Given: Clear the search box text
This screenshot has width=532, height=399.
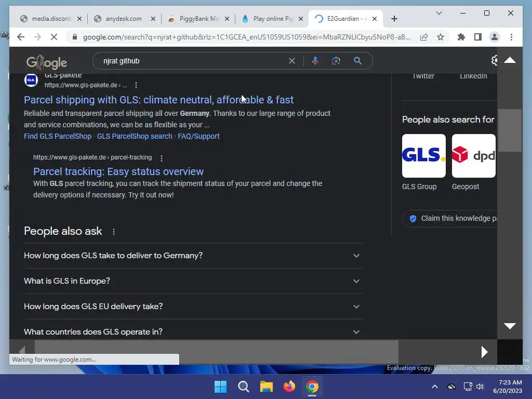Looking at the screenshot, I should click(x=292, y=61).
